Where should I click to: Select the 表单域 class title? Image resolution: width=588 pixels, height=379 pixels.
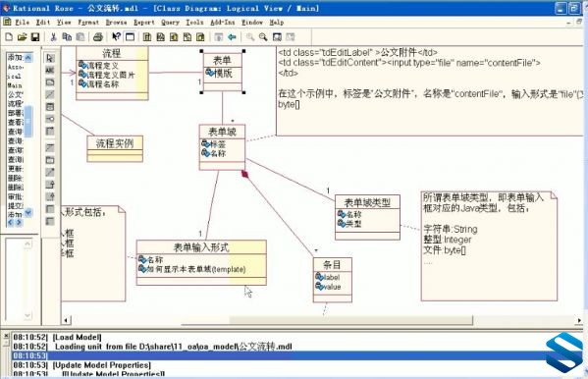[222, 132]
